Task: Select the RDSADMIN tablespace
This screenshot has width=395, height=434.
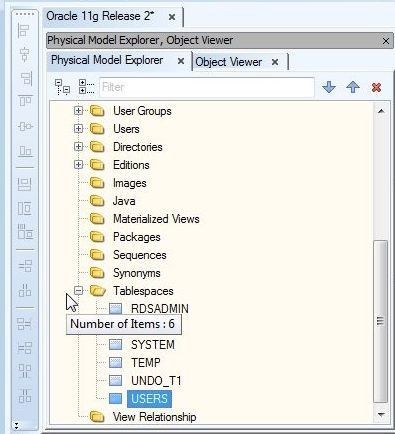Action: click(x=160, y=309)
